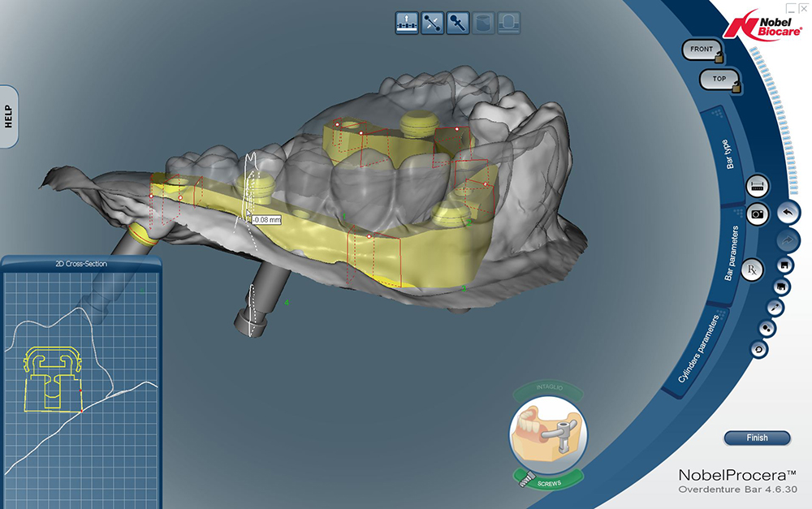
Task: Click the ruler measurement round icon
Action: point(757,186)
